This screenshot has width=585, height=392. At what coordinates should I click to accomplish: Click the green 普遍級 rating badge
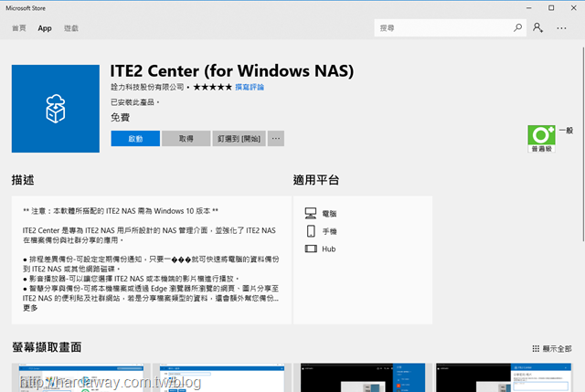click(x=542, y=139)
